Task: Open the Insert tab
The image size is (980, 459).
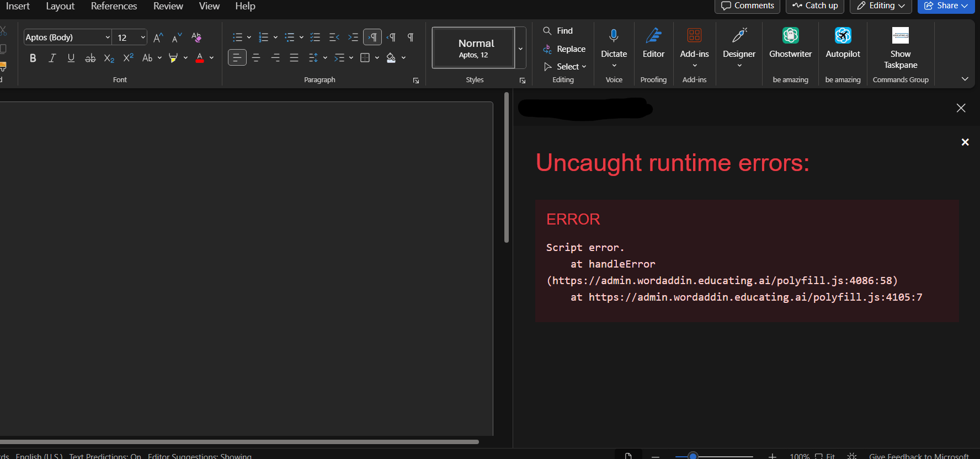Action: 18,6
